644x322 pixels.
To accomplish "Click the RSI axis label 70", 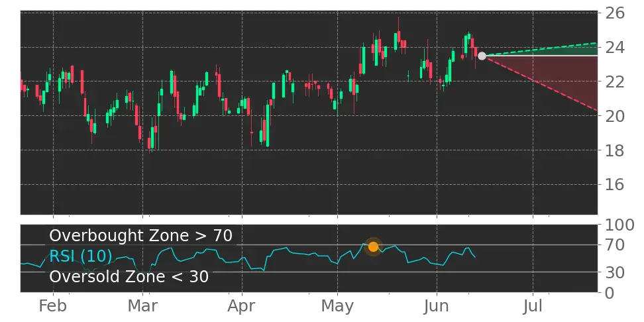I will click(x=614, y=245).
